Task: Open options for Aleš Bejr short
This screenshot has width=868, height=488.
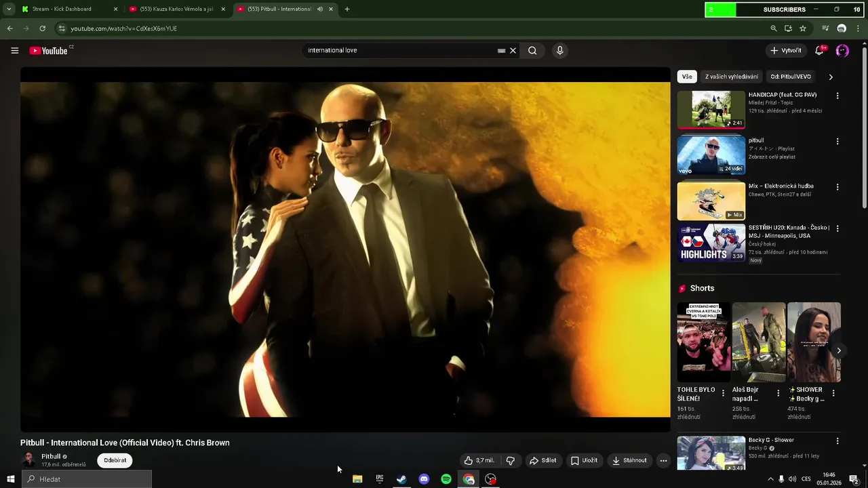Action: [778, 393]
